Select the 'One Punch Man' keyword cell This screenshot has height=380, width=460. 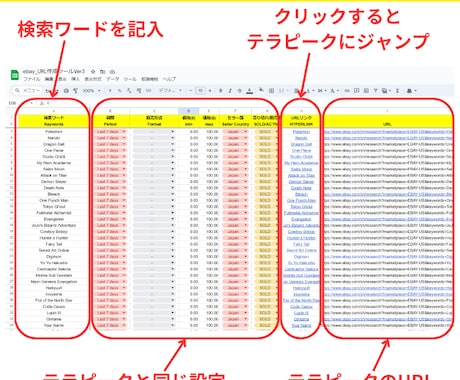click(x=54, y=200)
